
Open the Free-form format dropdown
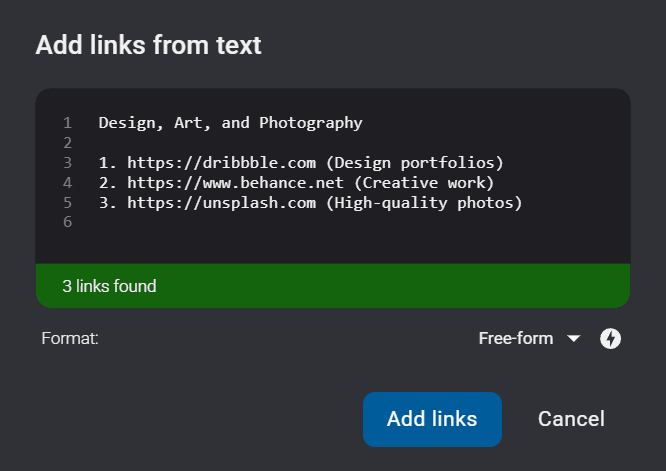pyautogui.click(x=529, y=338)
